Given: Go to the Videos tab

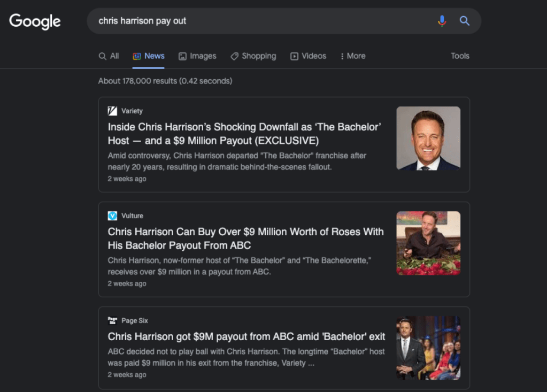Looking at the screenshot, I should pos(308,56).
